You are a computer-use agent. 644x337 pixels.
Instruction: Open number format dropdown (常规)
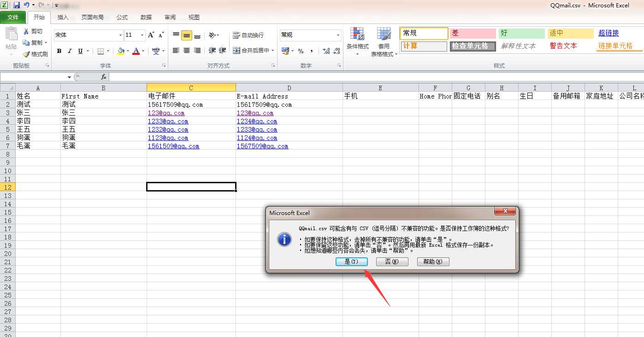click(338, 35)
